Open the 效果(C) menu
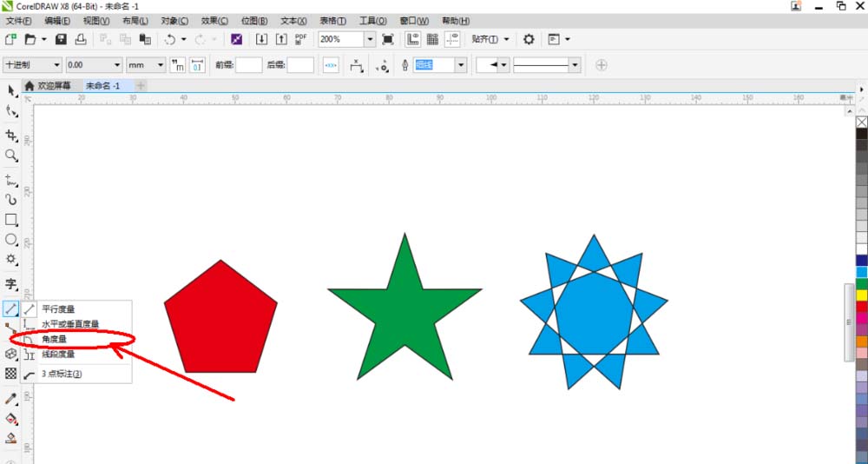The width and height of the screenshot is (868, 464). click(x=214, y=21)
